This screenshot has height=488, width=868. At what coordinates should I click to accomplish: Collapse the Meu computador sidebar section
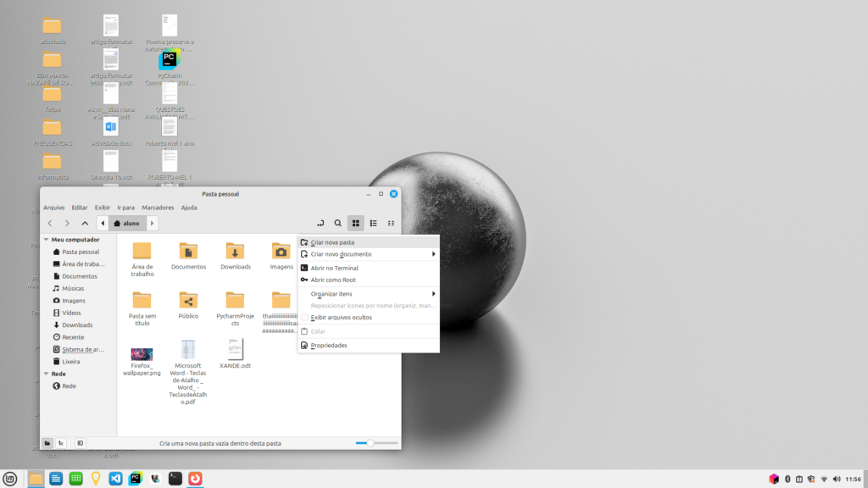click(x=47, y=240)
